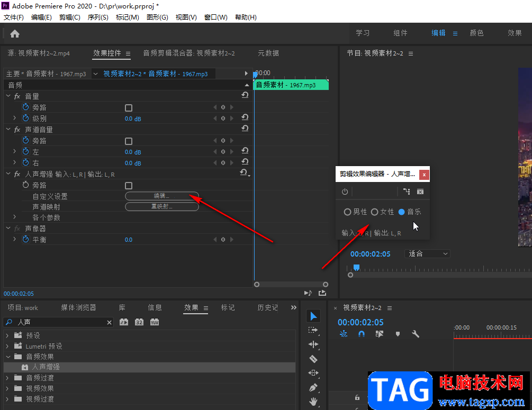This screenshot has height=410, width=532.
Task: Toggle stopwatch animation for 级别
Action: click(x=26, y=118)
